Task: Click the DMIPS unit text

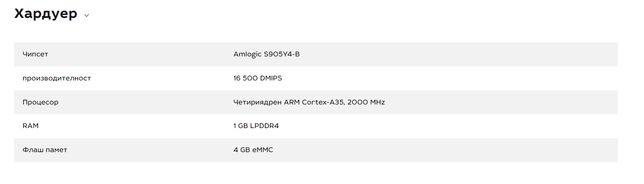Action: [x=271, y=78]
